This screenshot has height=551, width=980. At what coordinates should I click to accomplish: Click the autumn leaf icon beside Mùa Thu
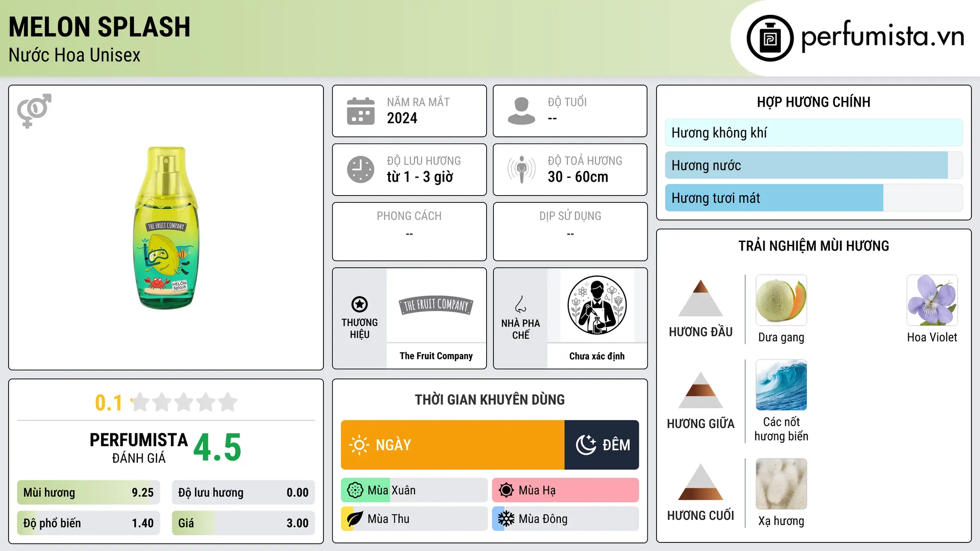(355, 519)
